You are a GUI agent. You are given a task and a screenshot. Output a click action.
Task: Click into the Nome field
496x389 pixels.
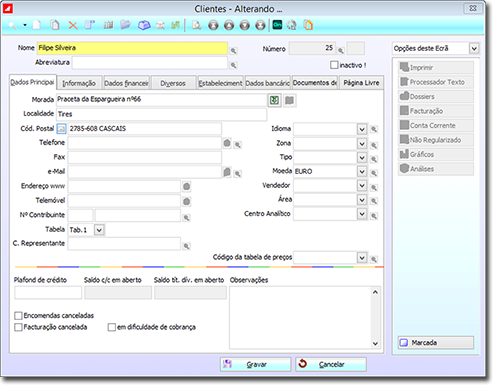pyautogui.click(x=132, y=48)
